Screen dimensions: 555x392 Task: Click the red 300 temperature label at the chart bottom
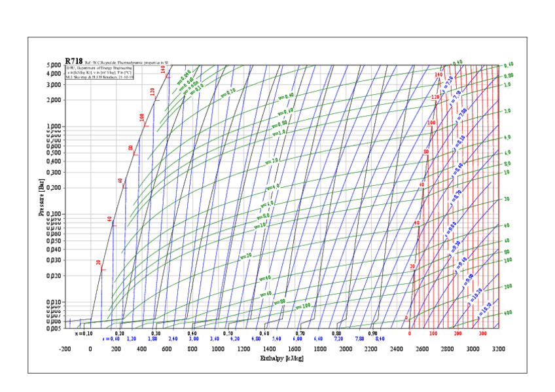pyautogui.click(x=483, y=334)
